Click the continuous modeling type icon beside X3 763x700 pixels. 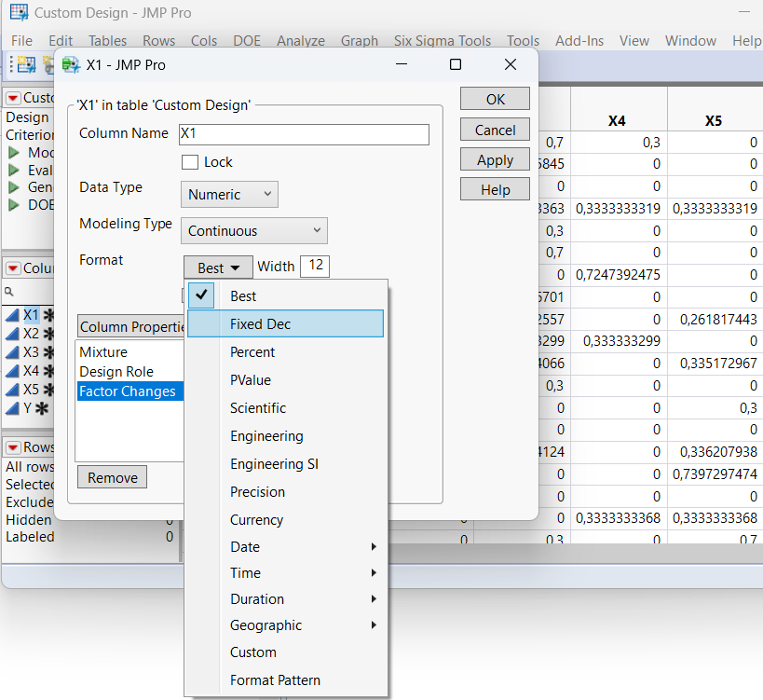click(x=12, y=351)
